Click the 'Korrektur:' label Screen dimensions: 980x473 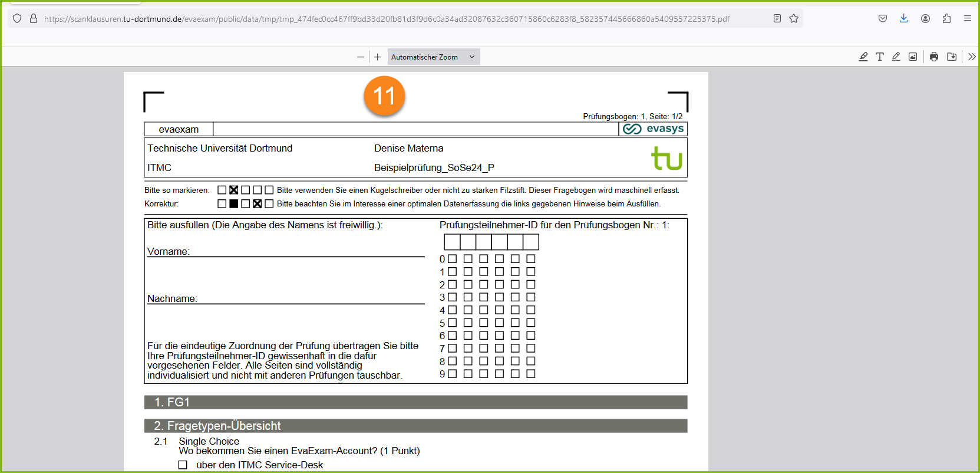(161, 203)
